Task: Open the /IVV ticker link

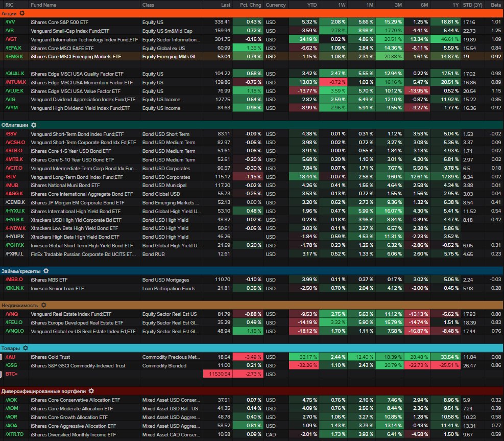Action: (10, 22)
